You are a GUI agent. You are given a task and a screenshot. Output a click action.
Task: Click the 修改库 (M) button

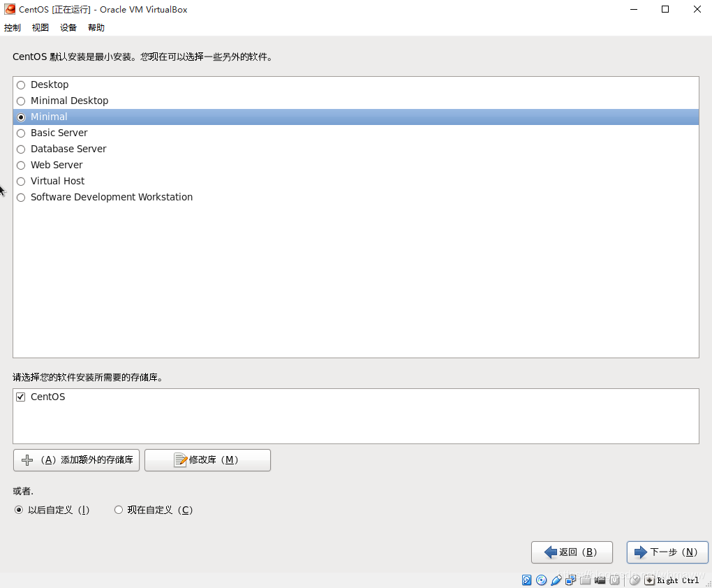click(207, 460)
